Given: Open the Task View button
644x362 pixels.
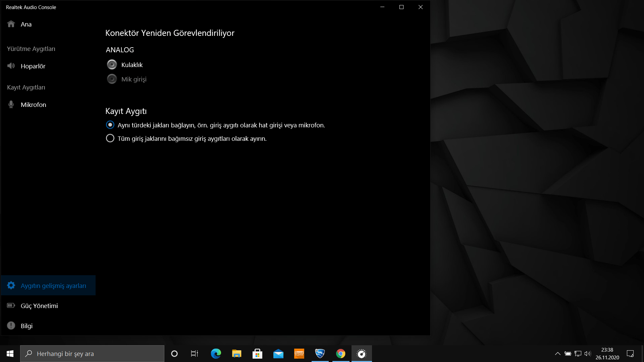Looking at the screenshot, I should [195, 354].
